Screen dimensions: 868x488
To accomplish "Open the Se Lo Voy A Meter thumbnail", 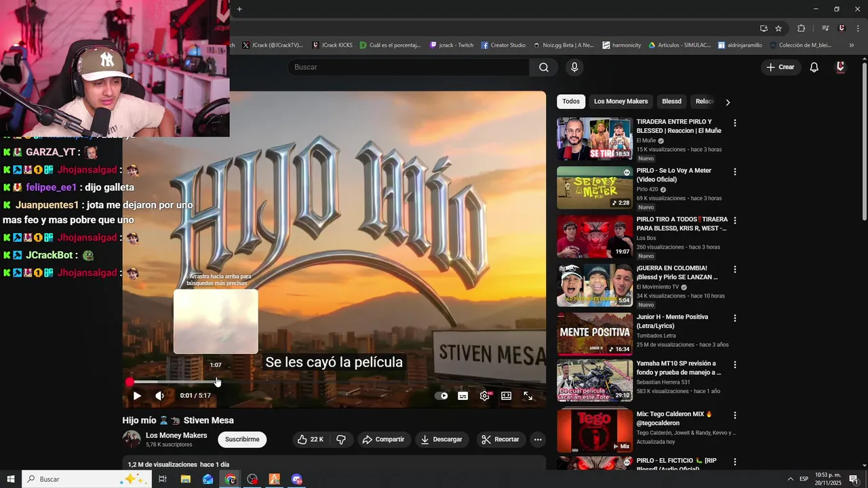I will point(595,188).
